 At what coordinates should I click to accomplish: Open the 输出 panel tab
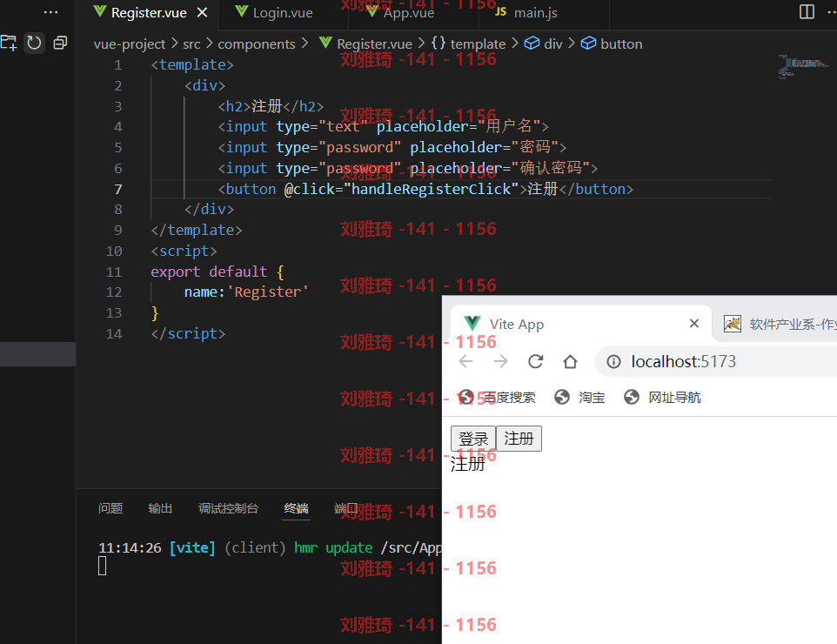tap(160, 508)
